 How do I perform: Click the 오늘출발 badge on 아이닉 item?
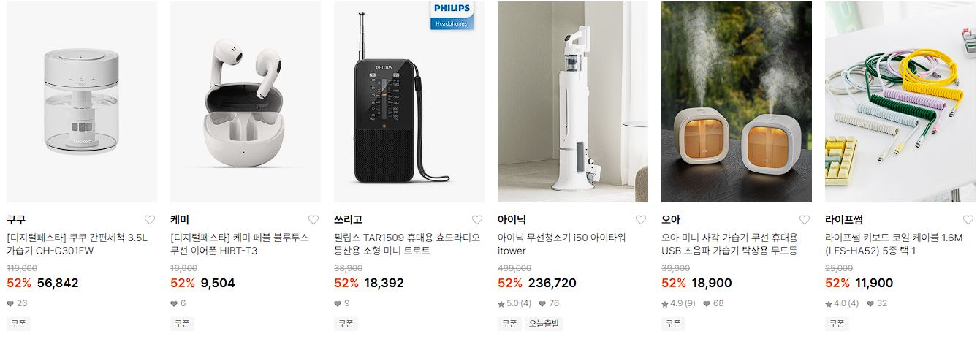544,324
